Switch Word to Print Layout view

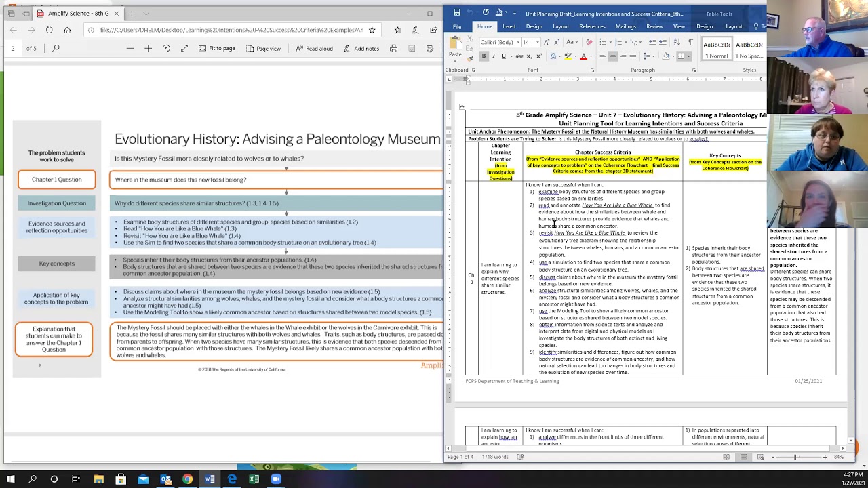tap(743, 457)
